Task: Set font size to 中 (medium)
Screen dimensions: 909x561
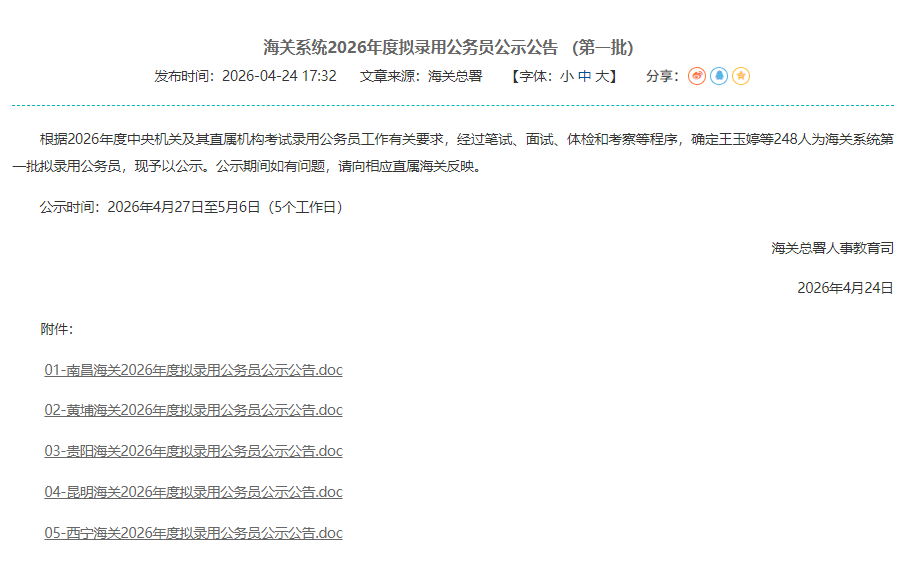Action: 584,76
